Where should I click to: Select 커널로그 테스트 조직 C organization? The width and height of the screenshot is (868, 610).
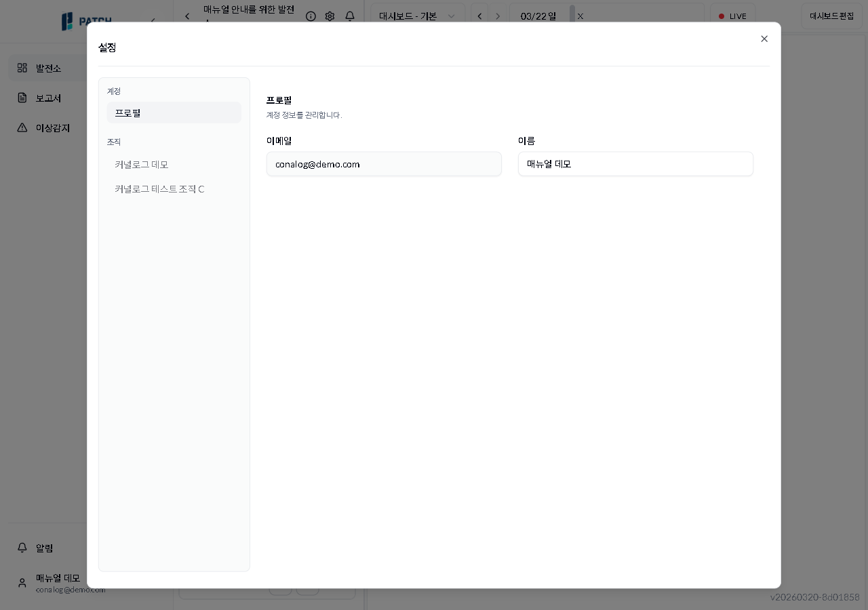(159, 189)
